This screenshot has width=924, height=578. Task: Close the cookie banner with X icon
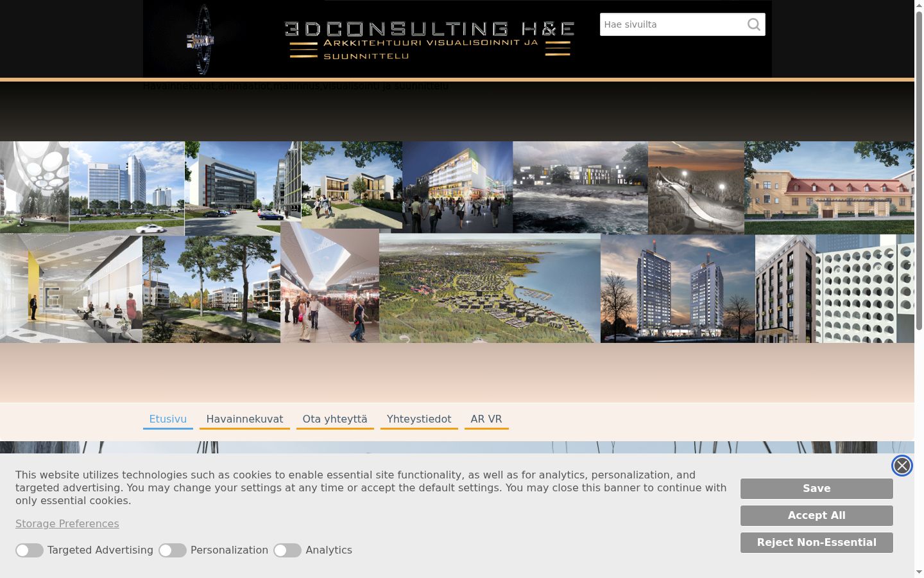[902, 466]
